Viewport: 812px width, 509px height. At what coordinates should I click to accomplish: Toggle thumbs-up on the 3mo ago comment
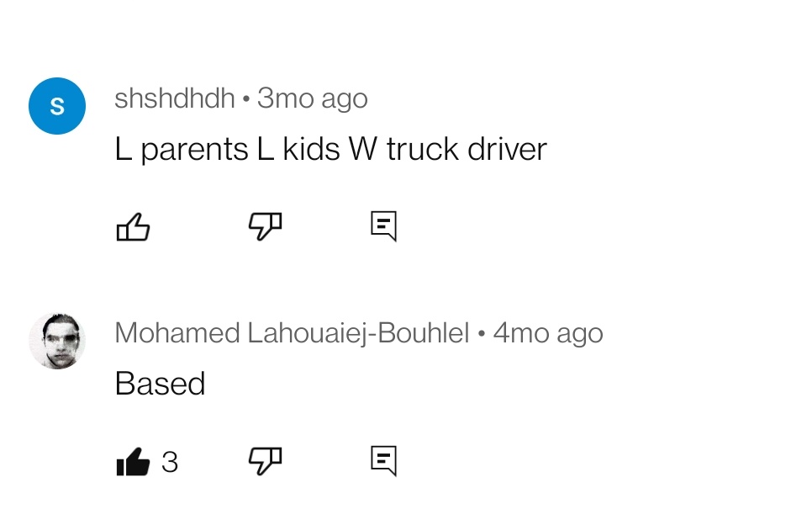coord(133,226)
